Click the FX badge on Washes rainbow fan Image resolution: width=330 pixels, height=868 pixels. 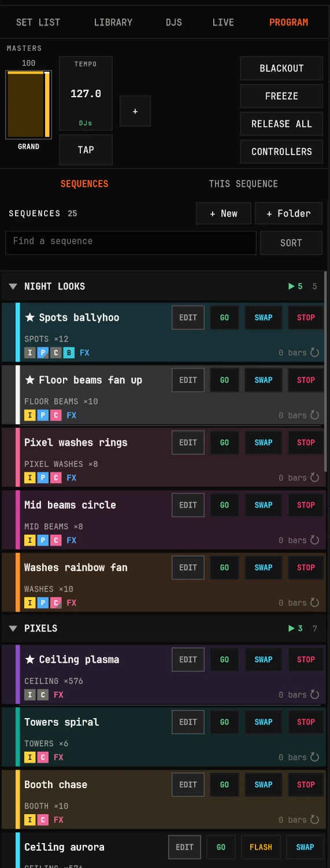tap(71, 603)
